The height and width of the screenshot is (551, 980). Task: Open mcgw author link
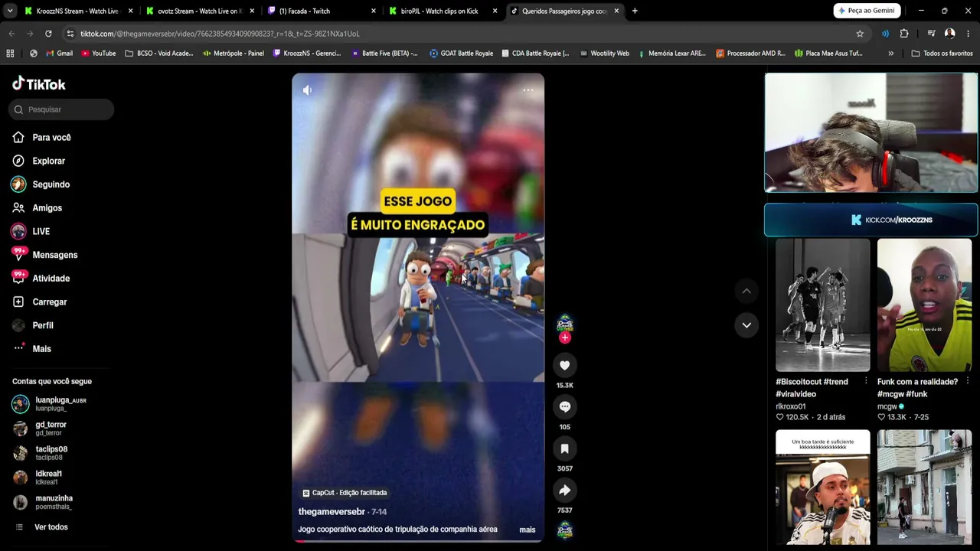[x=887, y=406]
